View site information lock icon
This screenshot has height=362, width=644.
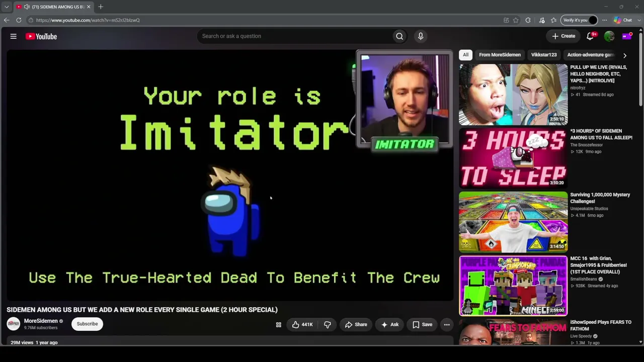31,20
